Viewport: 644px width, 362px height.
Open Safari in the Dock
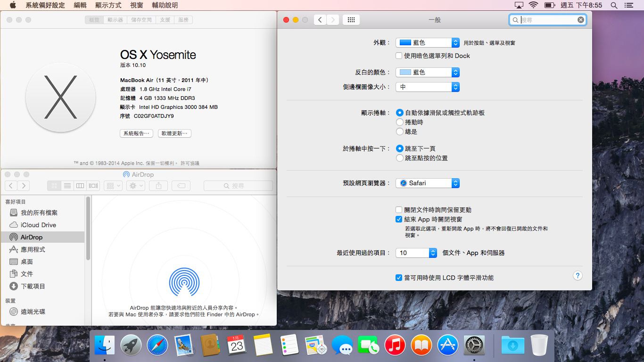(x=157, y=346)
